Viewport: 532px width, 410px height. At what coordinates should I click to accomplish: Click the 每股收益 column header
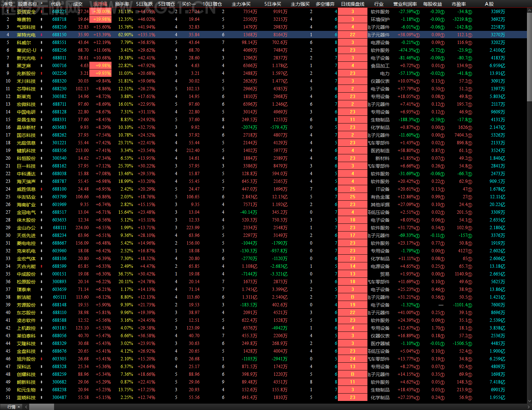pyautogui.click(x=433, y=4)
